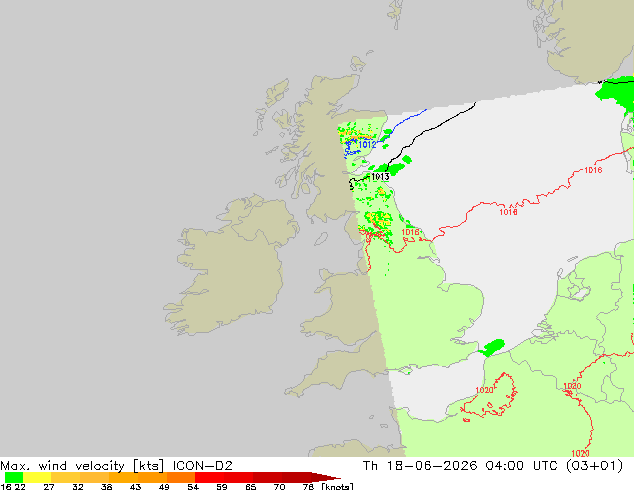Click the green wind patch in the Dover Strait

pyautogui.click(x=493, y=347)
